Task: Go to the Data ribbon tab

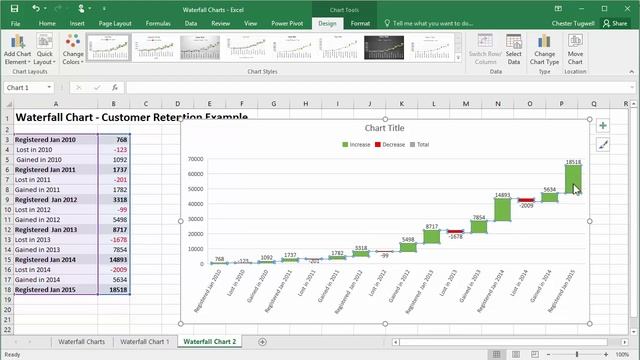Action: (x=191, y=24)
